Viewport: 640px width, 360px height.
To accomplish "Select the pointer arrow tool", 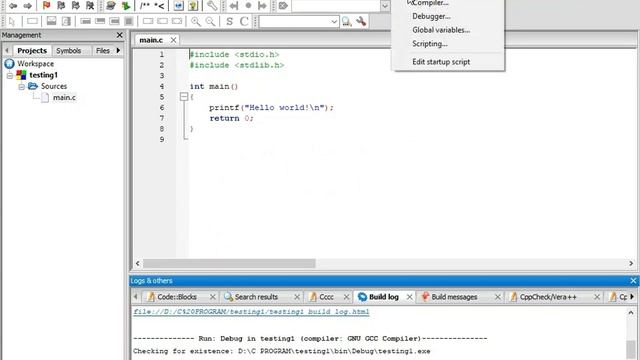I will coord(11,21).
